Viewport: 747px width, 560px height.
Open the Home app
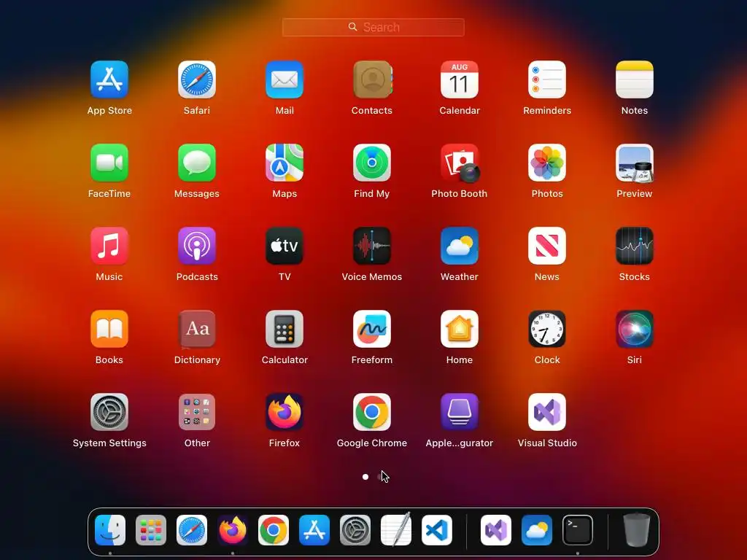(460, 329)
